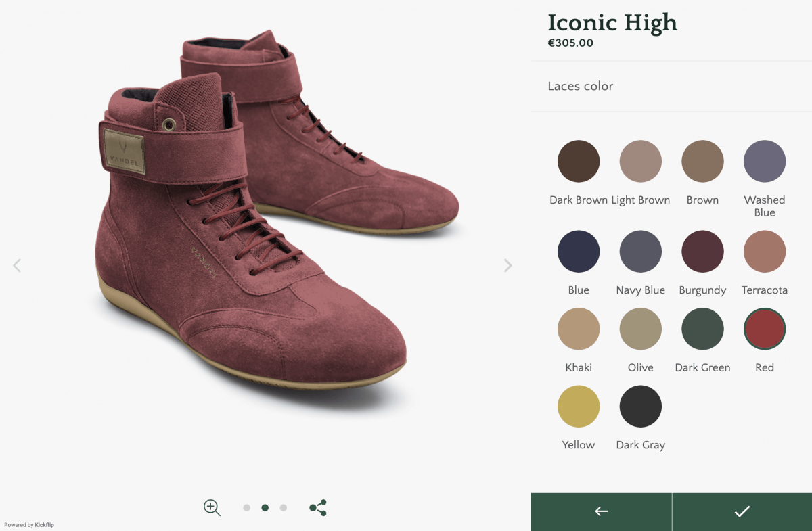The height and width of the screenshot is (531, 812).
Task: Show the next shoe image with right arrow
Action: point(507,266)
